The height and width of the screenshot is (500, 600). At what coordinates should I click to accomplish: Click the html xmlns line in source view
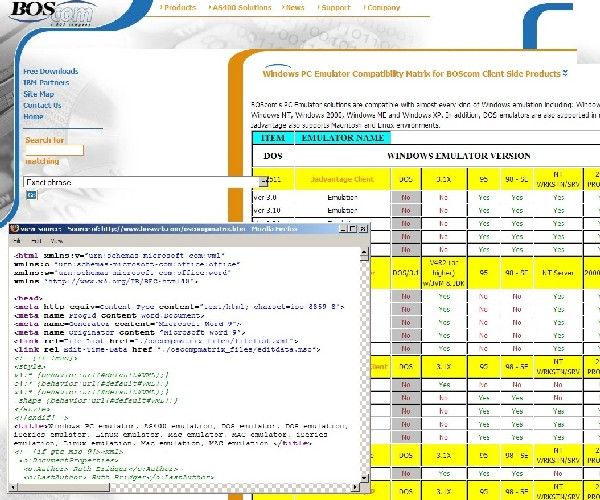pos(119,256)
